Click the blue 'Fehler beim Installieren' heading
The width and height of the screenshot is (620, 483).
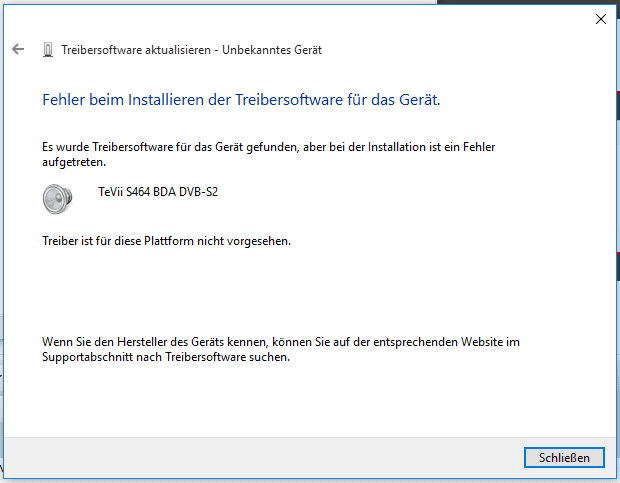pyautogui.click(x=241, y=100)
